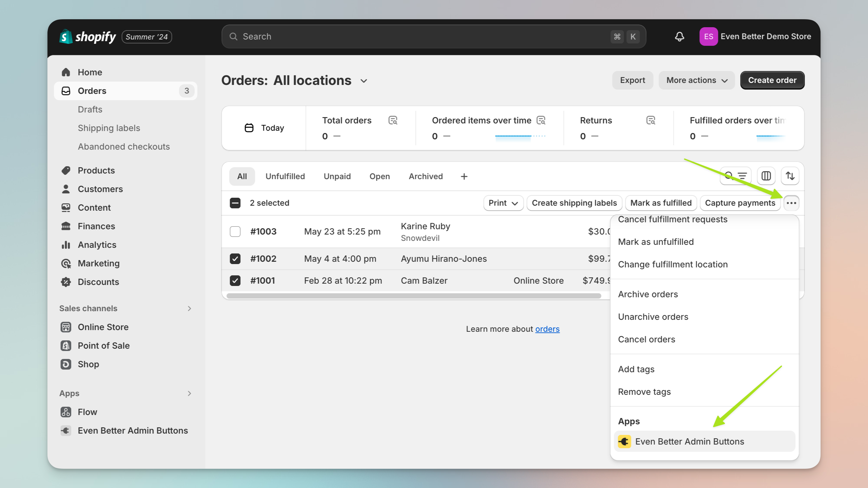Image resolution: width=868 pixels, height=488 pixels.
Task: Select the All orders tab
Action: click(x=242, y=176)
